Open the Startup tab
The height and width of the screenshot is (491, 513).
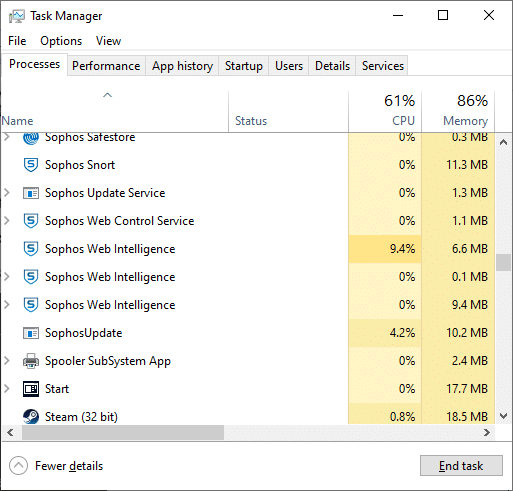pos(244,66)
